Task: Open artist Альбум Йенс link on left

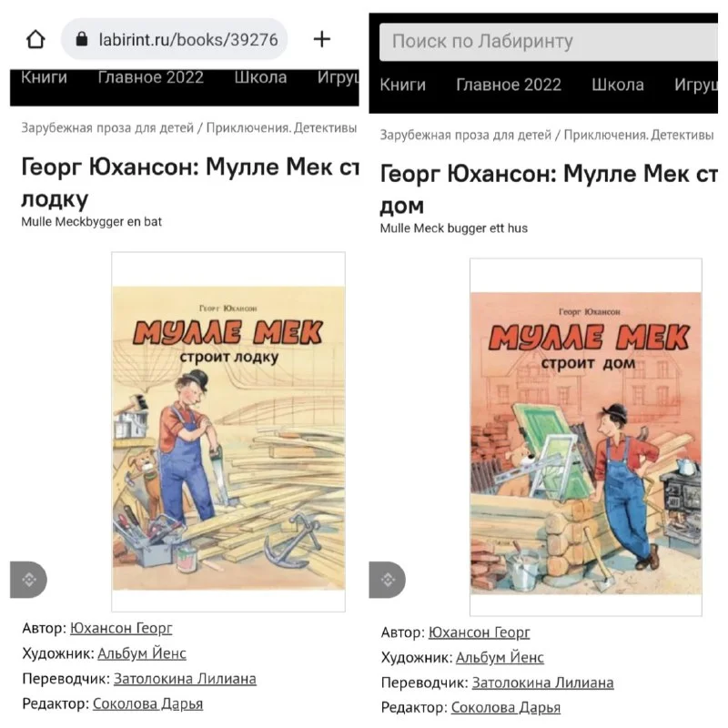Action: point(142,653)
